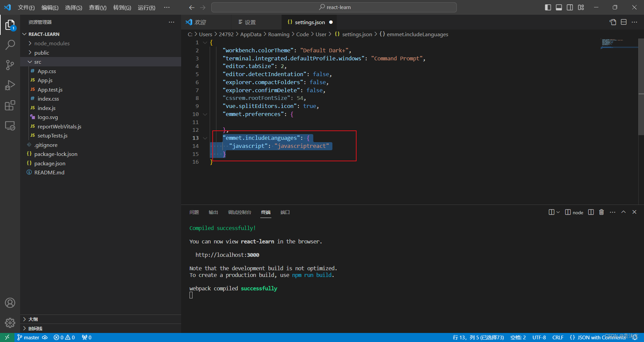Open Customize Layout icon

coord(581,7)
